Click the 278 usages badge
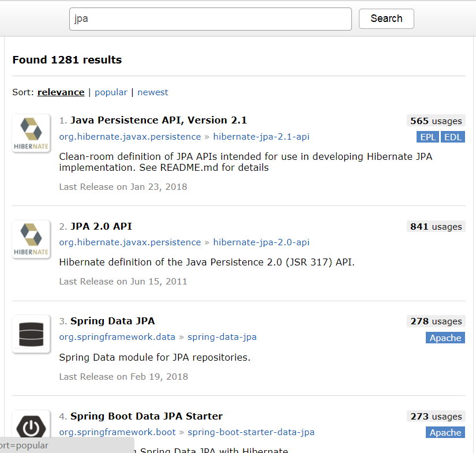This screenshot has height=453, width=476. click(x=436, y=321)
